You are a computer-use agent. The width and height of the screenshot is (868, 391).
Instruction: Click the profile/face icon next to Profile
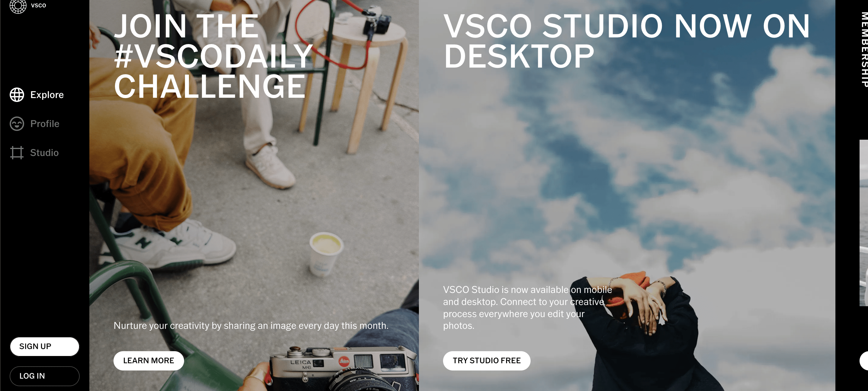tap(17, 123)
